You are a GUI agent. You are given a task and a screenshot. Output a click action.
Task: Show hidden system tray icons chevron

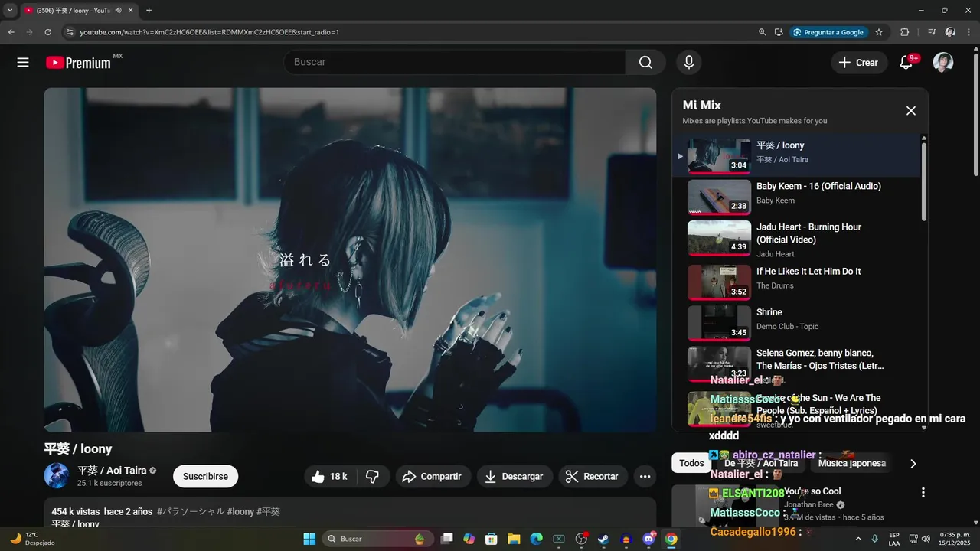coord(857,539)
